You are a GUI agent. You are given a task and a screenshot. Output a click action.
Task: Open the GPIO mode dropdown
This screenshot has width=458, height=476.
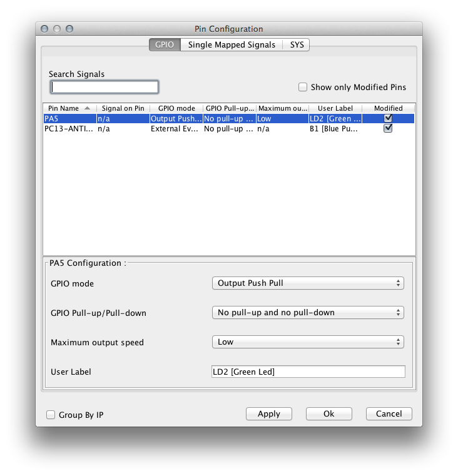pos(308,283)
